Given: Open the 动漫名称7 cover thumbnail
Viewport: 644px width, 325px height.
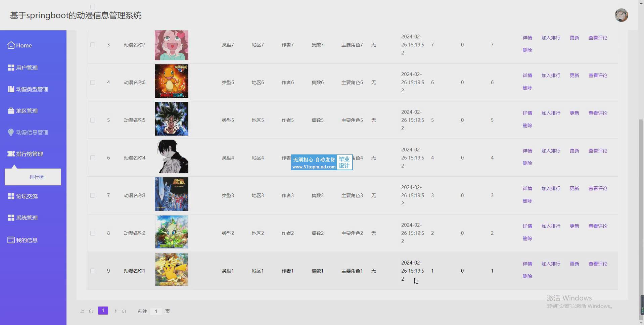Looking at the screenshot, I should coord(172,45).
